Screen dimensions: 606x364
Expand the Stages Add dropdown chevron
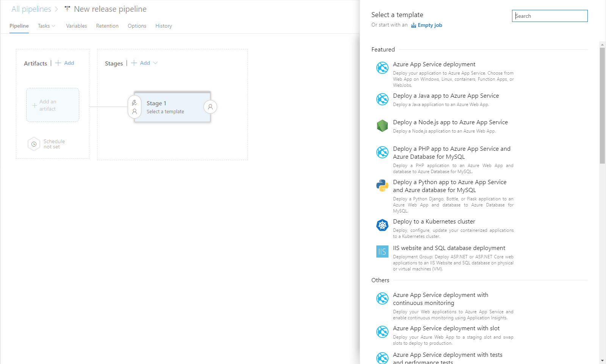[x=155, y=63]
